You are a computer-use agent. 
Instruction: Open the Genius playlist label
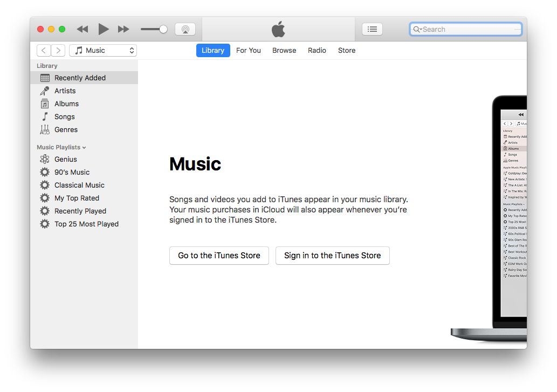point(65,159)
